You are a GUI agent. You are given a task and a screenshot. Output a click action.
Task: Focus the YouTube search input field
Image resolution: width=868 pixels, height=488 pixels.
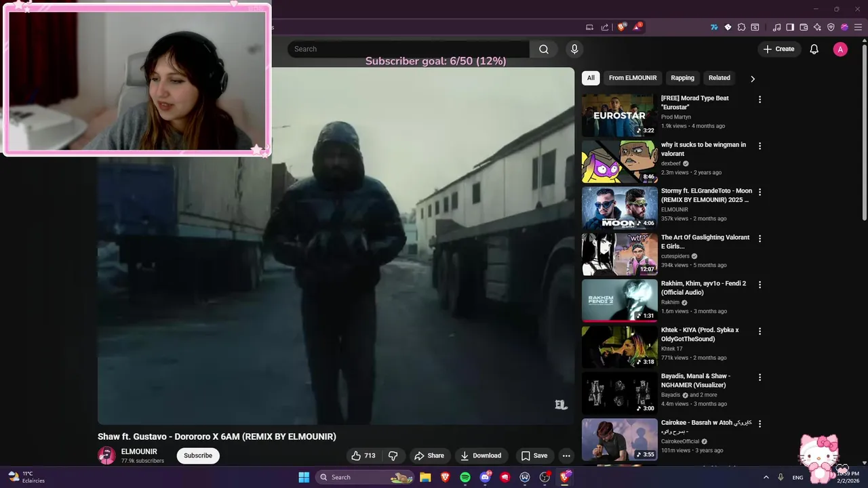(x=408, y=49)
